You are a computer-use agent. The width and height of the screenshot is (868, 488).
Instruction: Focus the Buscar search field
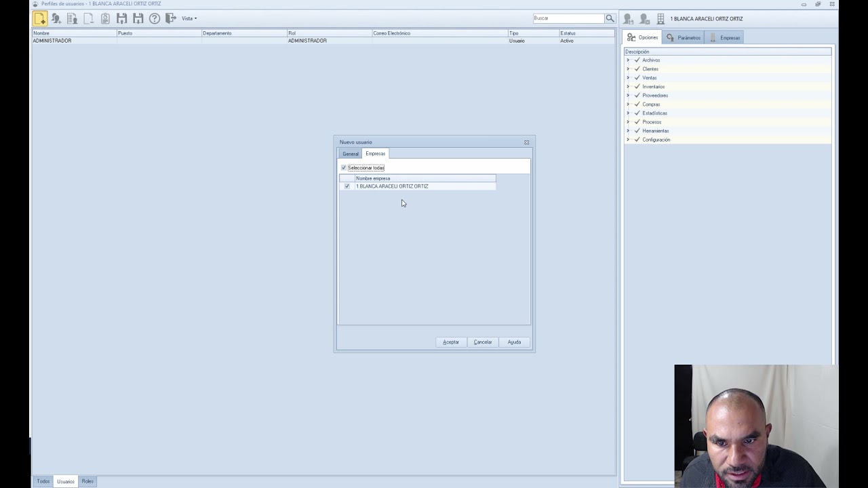click(x=568, y=18)
